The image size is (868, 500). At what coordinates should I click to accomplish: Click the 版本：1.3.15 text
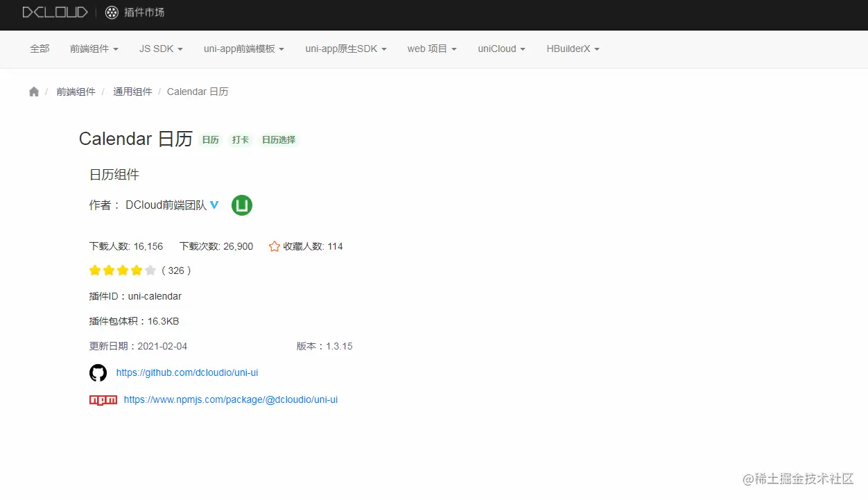(x=324, y=346)
